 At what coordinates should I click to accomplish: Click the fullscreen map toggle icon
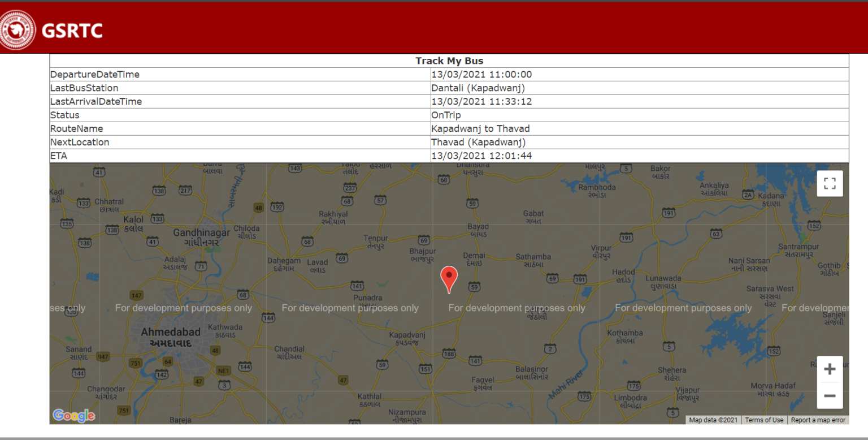[x=830, y=183]
